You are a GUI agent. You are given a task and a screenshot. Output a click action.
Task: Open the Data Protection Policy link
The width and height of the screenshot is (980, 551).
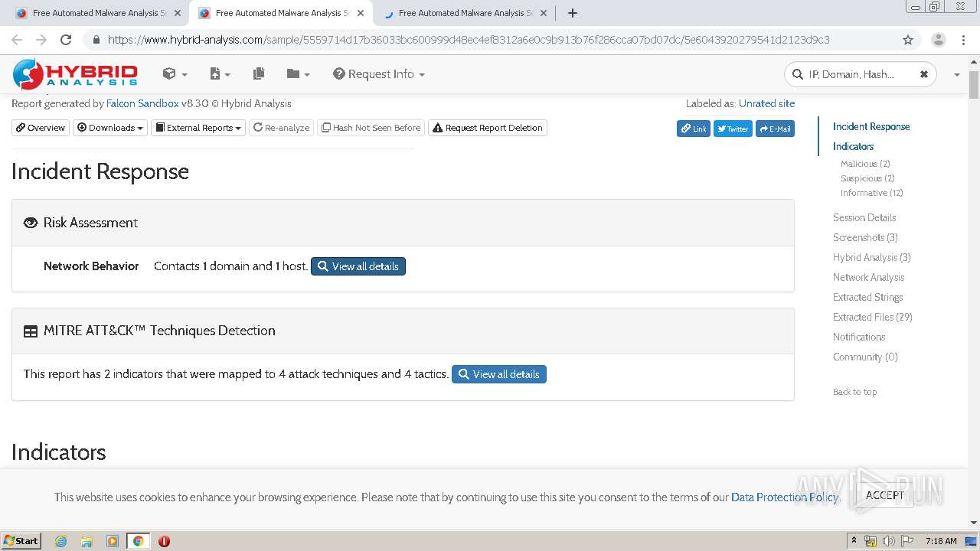785,497
